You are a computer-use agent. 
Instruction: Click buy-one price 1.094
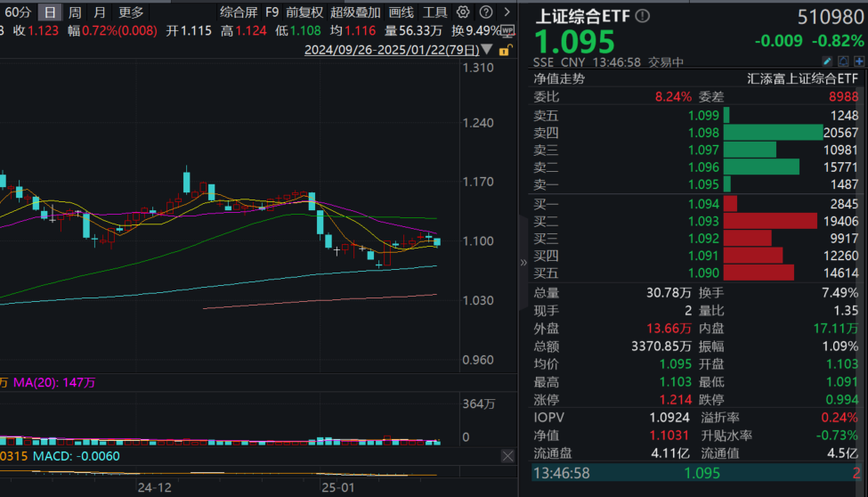[x=703, y=204]
